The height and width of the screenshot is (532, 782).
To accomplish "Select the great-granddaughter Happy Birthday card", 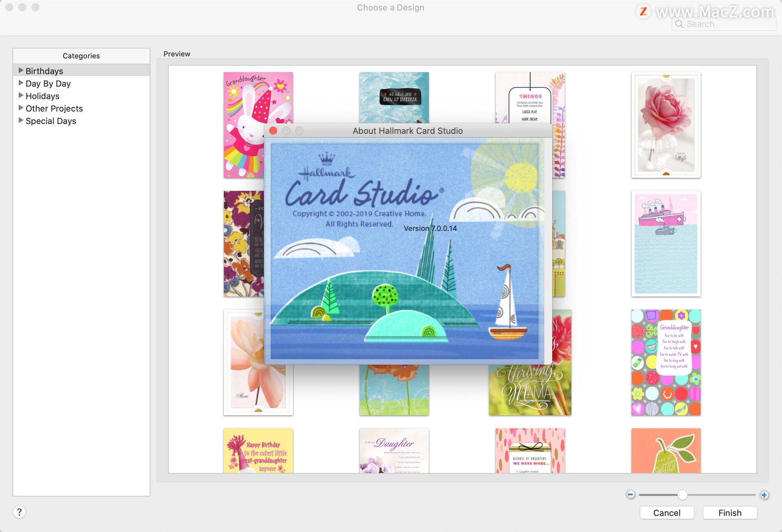I will click(x=258, y=450).
